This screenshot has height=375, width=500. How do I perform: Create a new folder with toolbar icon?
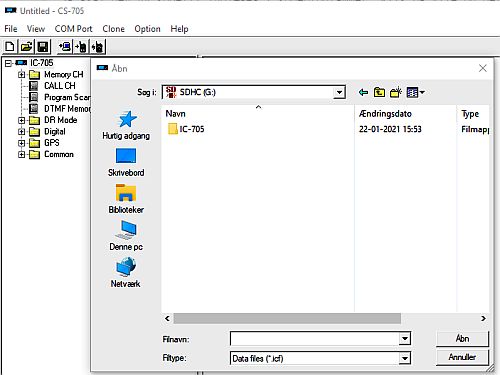tap(396, 92)
